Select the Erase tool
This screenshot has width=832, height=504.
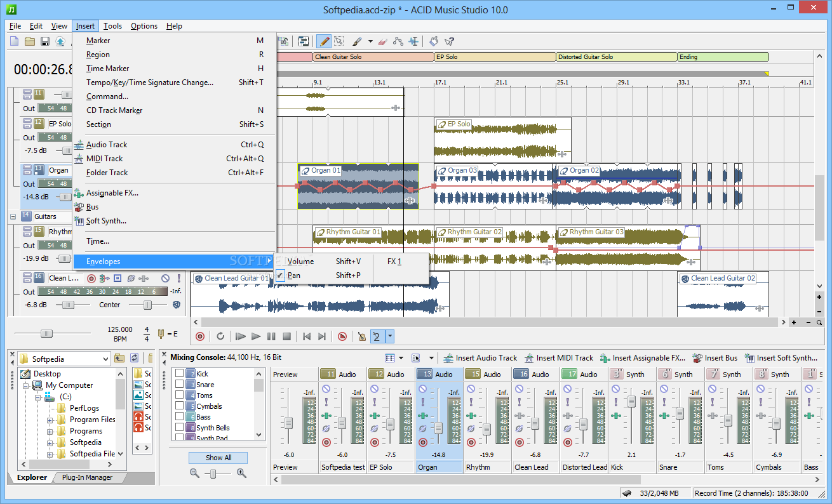point(382,41)
